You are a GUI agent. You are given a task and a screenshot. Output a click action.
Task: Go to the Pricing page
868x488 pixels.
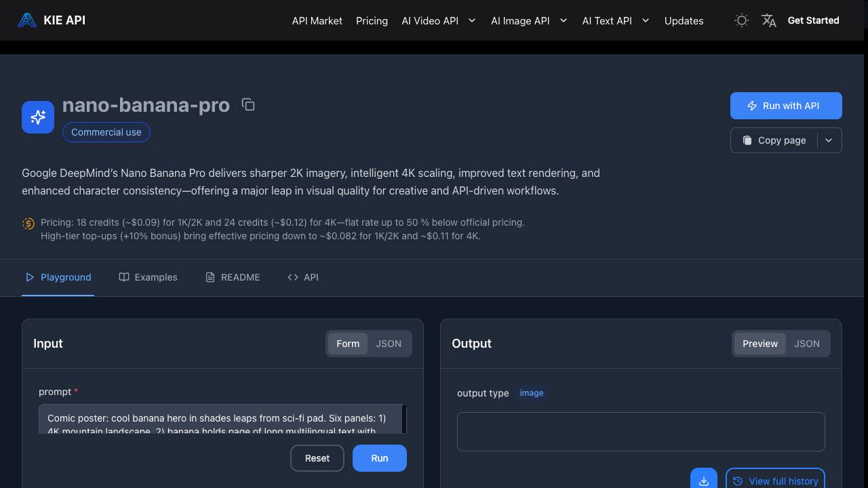click(x=372, y=21)
